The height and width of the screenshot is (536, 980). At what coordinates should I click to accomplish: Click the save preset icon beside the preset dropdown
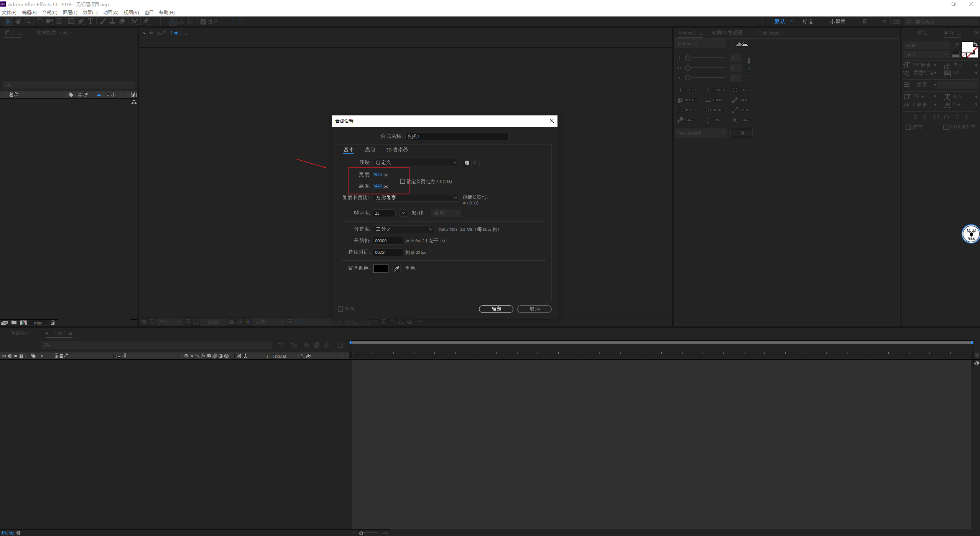click(x=467, y=163)
